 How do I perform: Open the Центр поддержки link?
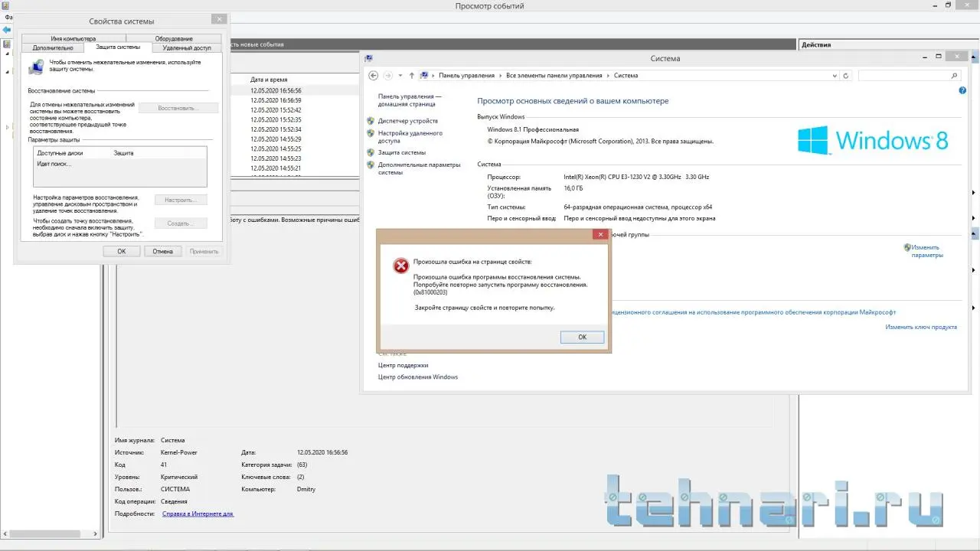[x=403, y=365]
